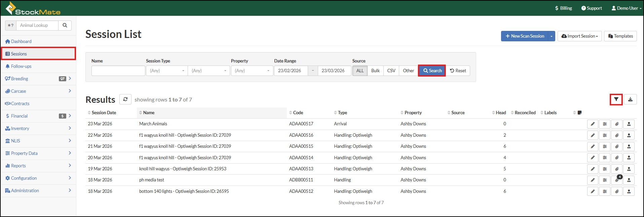Click into the Name filter field

pyautogui.click(x=118, y=71)
